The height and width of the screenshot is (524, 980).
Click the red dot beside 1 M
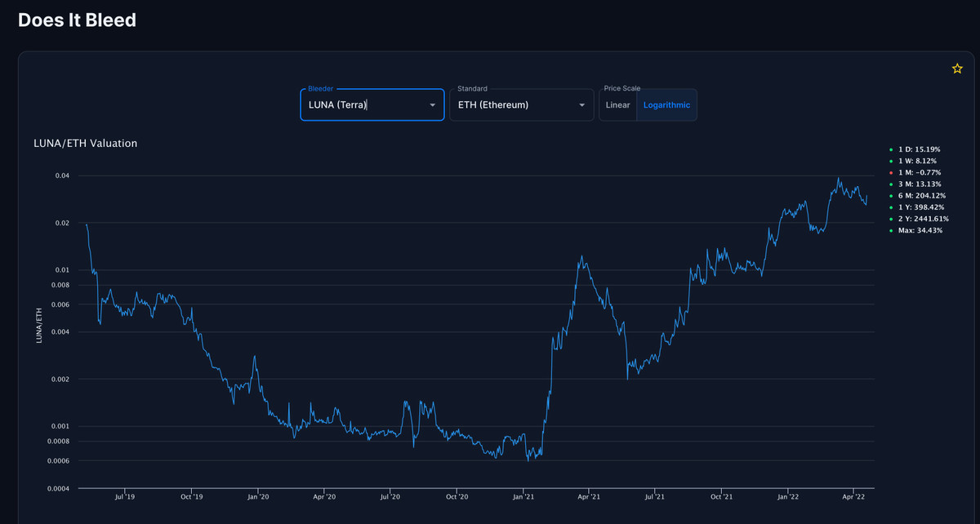(891, 173)
